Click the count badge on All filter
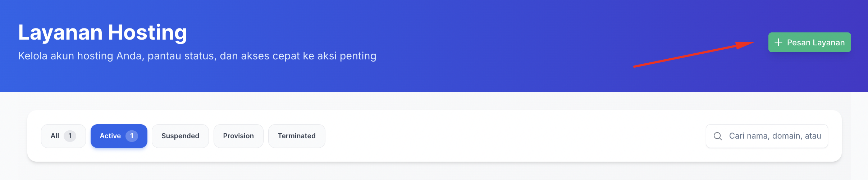The height and width of the screenshot is (180, 868). [70, 136]
